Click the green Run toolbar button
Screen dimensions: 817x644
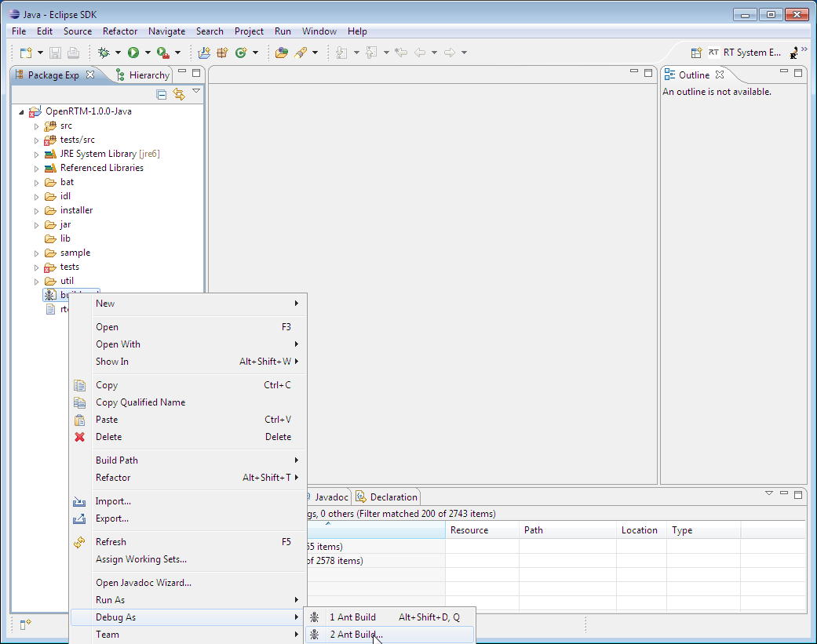(133, 53)
